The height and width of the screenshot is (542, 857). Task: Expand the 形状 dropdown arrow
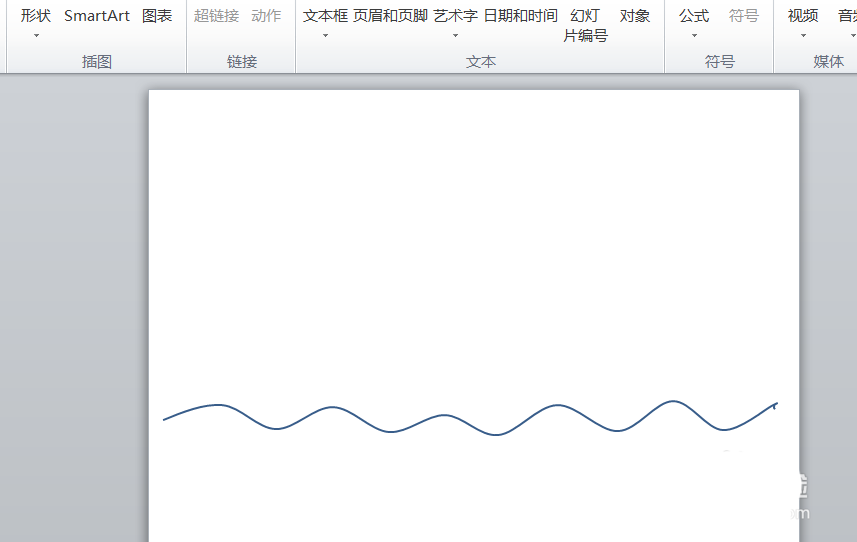coord(36,36)
